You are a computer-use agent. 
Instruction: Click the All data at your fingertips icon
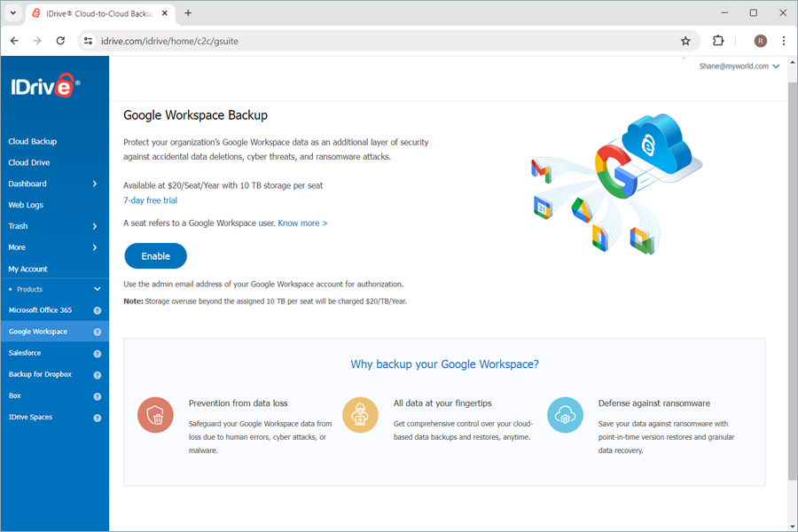(360, 414)
